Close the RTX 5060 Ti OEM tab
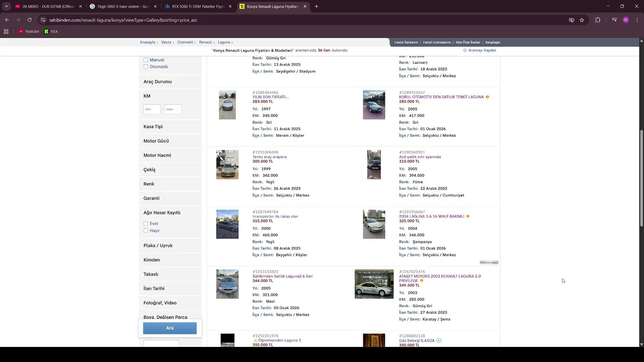This screenshot has height=362, width=644. pyautogui.click(x=230, y=7)
